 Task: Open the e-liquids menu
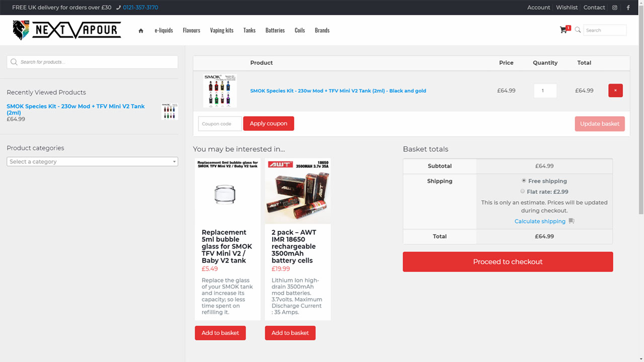coord(164,30)
